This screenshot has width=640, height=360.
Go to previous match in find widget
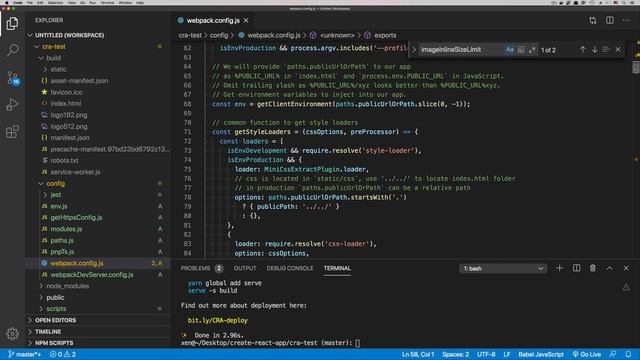(582, 49)
